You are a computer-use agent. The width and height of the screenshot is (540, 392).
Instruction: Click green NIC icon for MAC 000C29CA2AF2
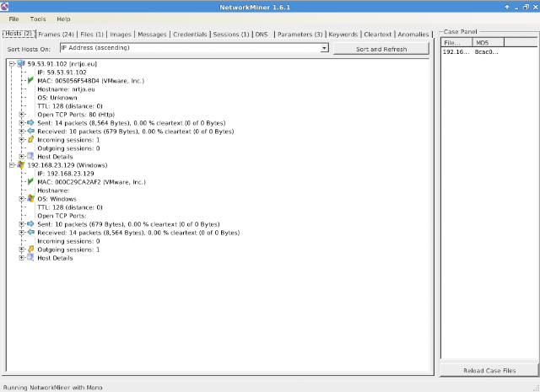30,182
